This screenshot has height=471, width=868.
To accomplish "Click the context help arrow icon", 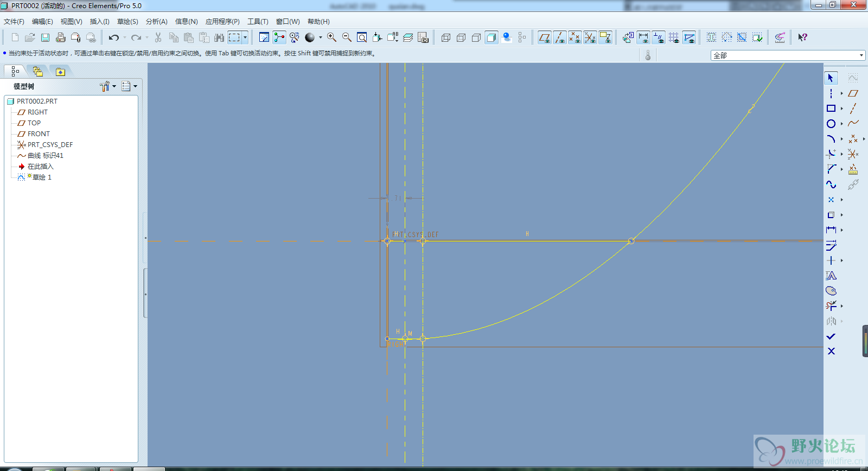I will coord(802,37).
